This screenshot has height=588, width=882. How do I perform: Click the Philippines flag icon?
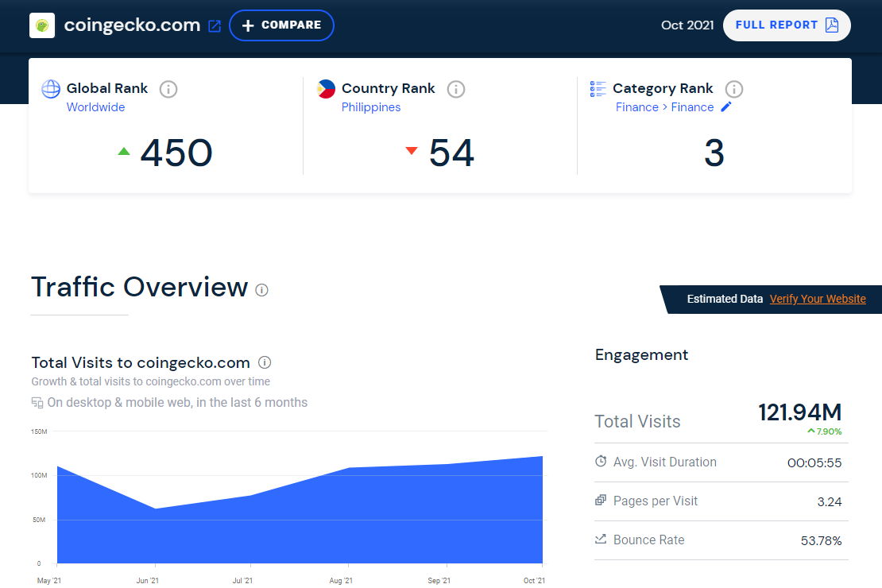click(326, 89)
